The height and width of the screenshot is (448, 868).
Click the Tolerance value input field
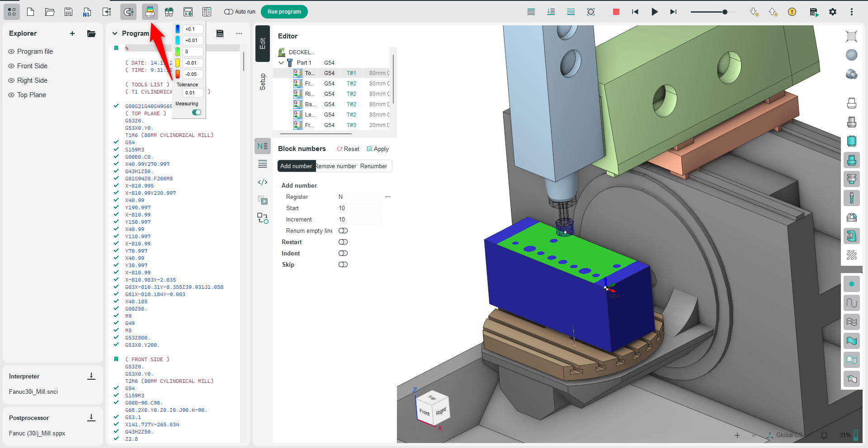[193, 93]
